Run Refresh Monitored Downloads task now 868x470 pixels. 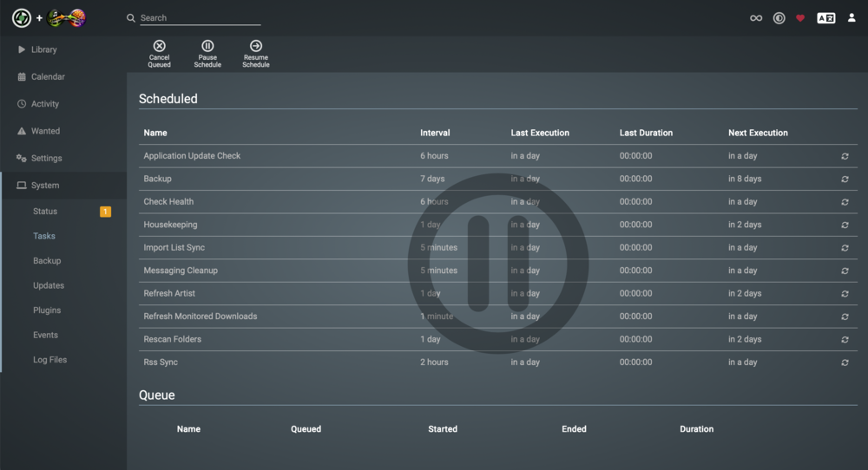pos(845,317)
